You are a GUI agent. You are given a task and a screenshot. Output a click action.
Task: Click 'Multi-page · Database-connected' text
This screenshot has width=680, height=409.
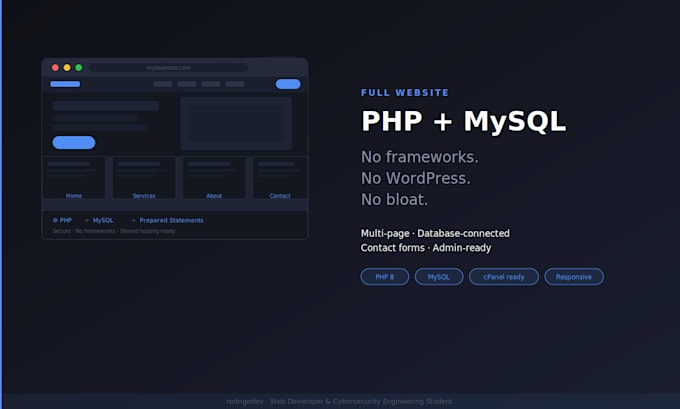click(x=435, y=233)
